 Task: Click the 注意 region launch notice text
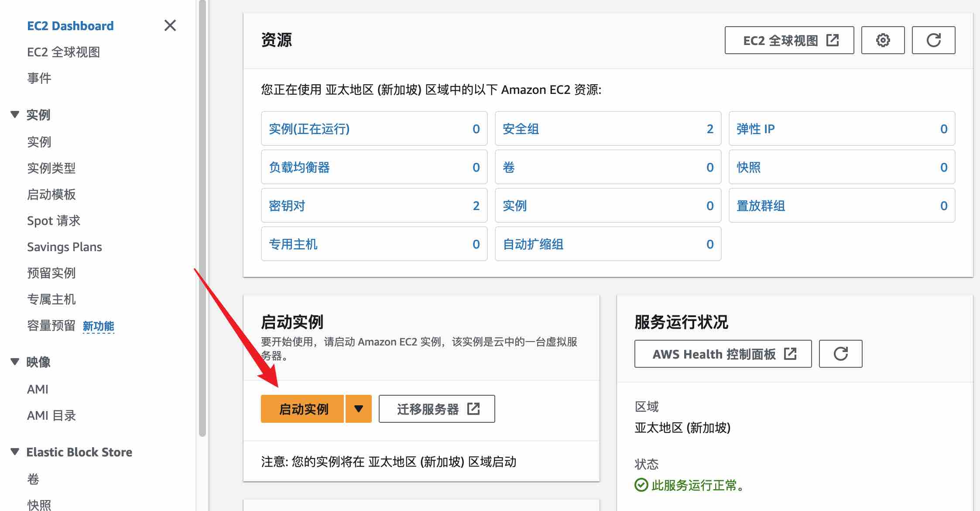pyautogui.click(x=388, y=462)
